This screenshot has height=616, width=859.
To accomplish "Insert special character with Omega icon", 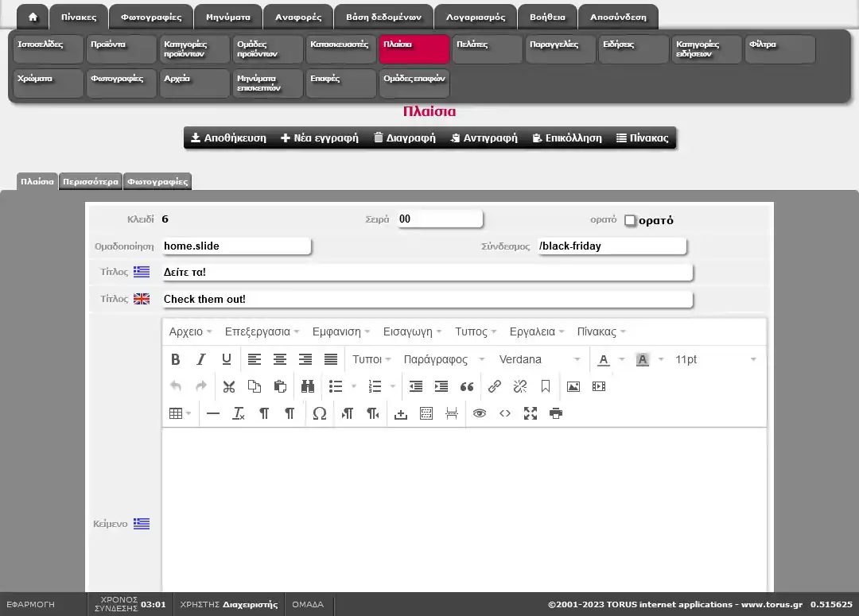I will [319, 413].
